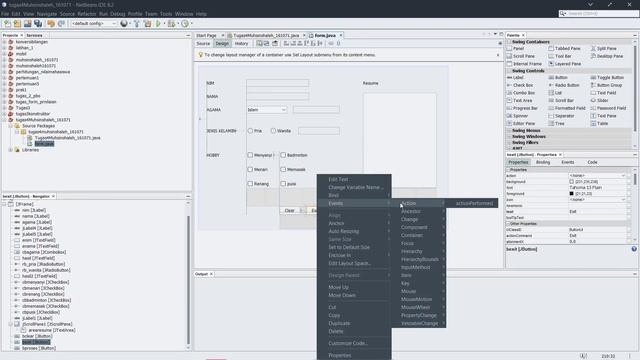Expand the Swing Windows palette section

[509, 136]
